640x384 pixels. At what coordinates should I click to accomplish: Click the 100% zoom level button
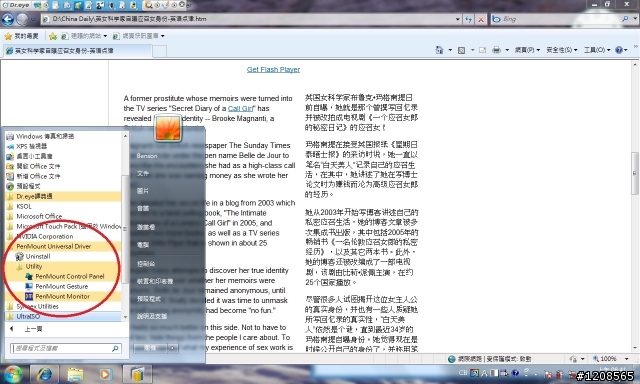click(x=605, y=359)
